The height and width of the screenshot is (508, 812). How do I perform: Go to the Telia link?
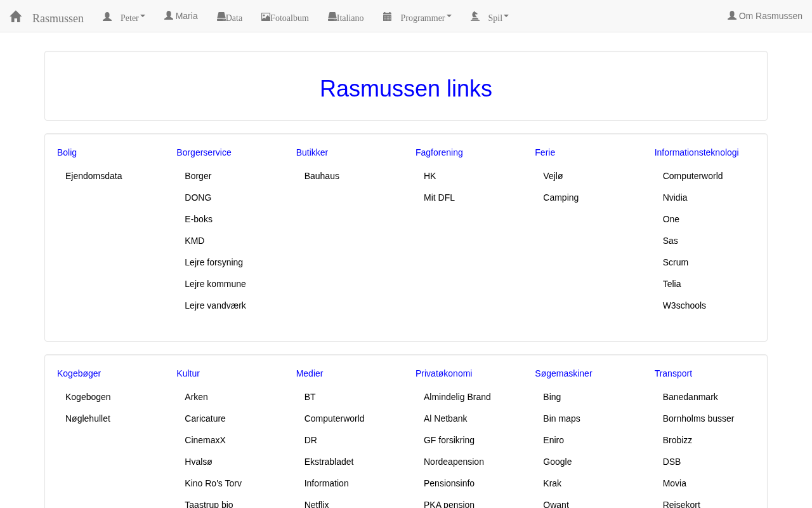click(x=672, y=284)
